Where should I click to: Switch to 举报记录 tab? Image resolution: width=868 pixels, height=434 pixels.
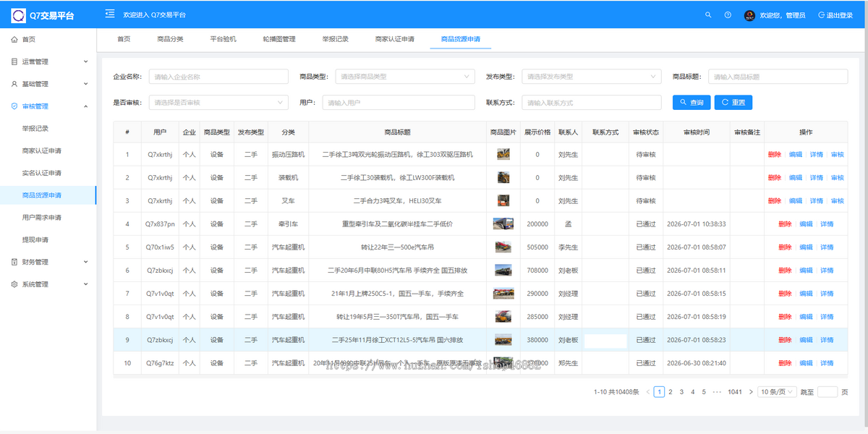click(x=336, y=39)
